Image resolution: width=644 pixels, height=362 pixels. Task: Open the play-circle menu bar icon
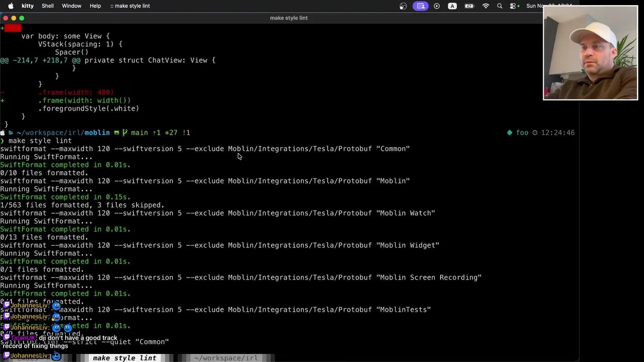(x=437, y=6)
